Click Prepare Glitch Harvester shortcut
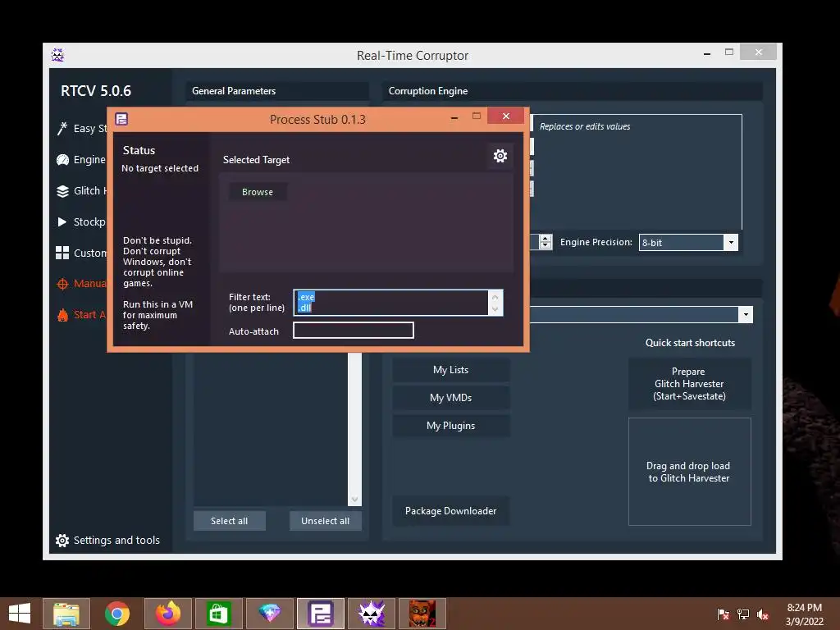This screenshot has width=840, height=630. pyautogui.click(x=689, y=384)
